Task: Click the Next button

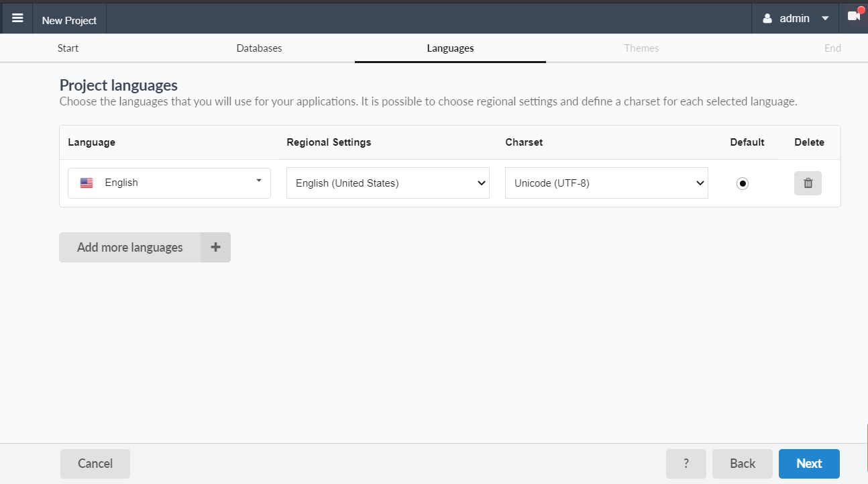Action: point(809,463)
